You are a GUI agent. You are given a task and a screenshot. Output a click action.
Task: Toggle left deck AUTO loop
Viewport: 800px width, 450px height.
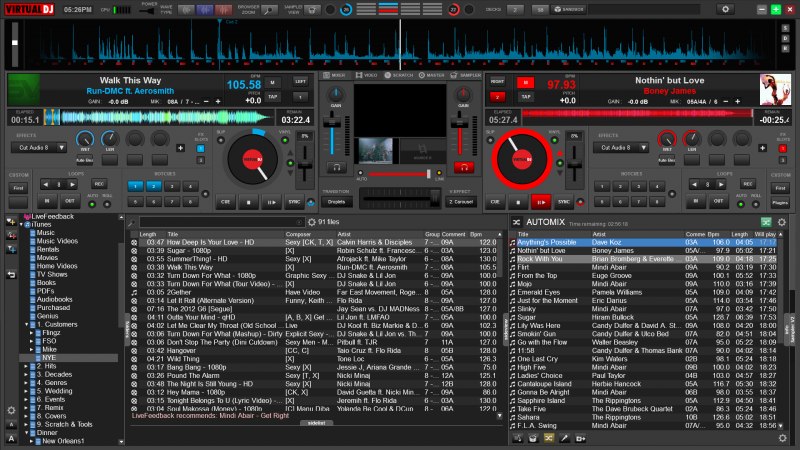click(92, 205)
